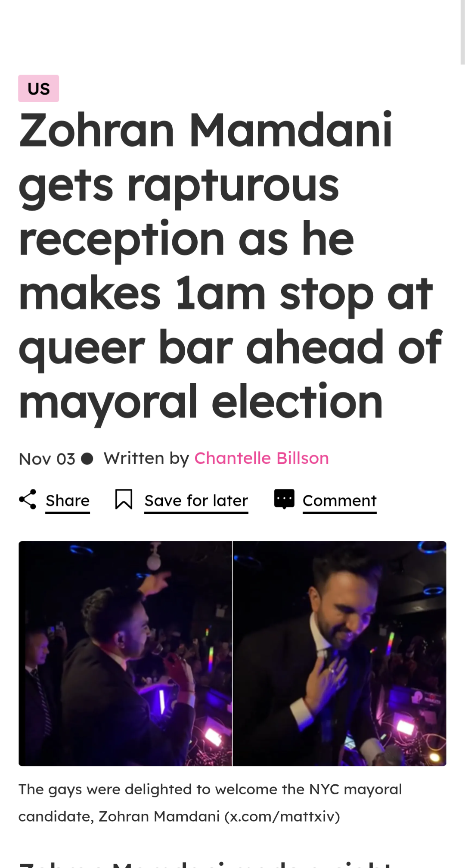
Task: Click 'mayoral election' in the headline
Action: click(x=201, y=403)
